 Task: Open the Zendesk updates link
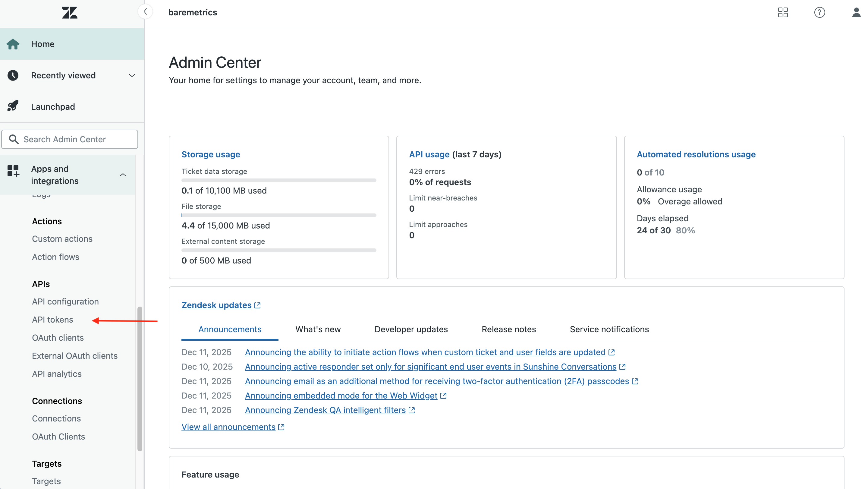(x=217, y=305)
